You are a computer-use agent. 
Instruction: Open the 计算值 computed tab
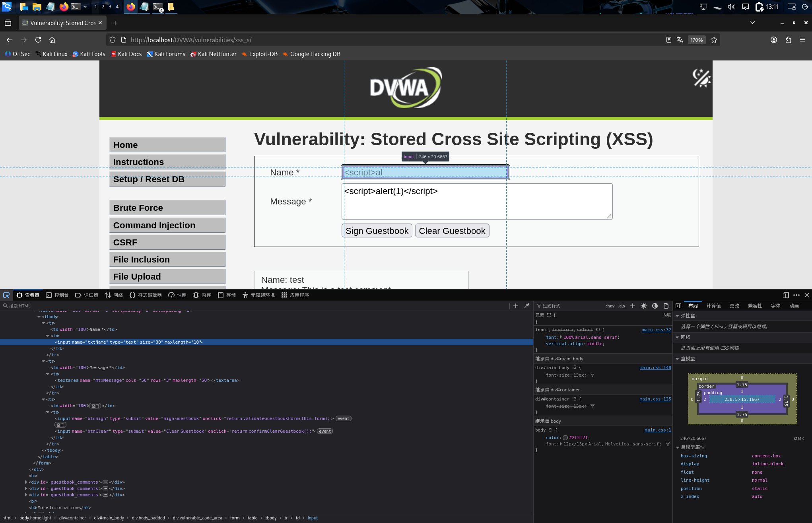[x=713, y=306]
